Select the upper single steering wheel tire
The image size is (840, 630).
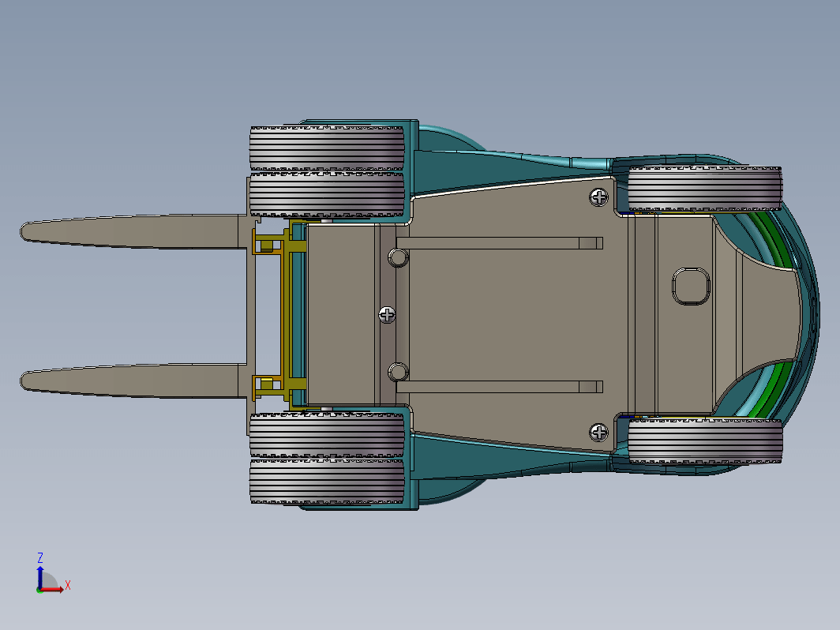tap(704, 189)
